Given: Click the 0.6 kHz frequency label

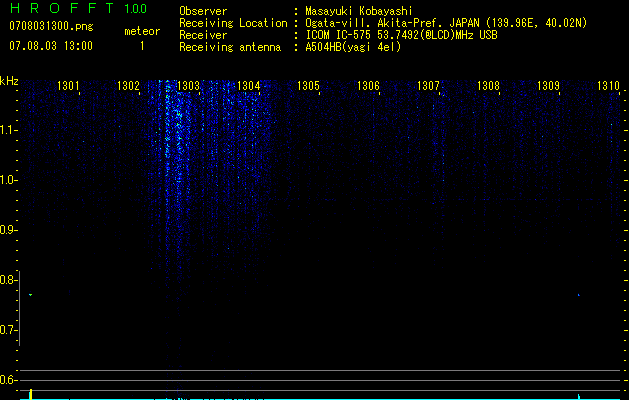Looking at the screenshot, I should 7,380.
